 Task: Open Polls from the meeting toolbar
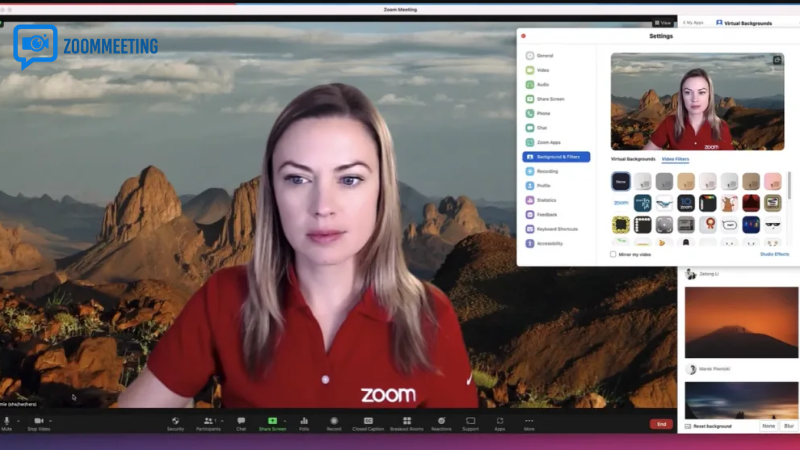tap(304, 423)
